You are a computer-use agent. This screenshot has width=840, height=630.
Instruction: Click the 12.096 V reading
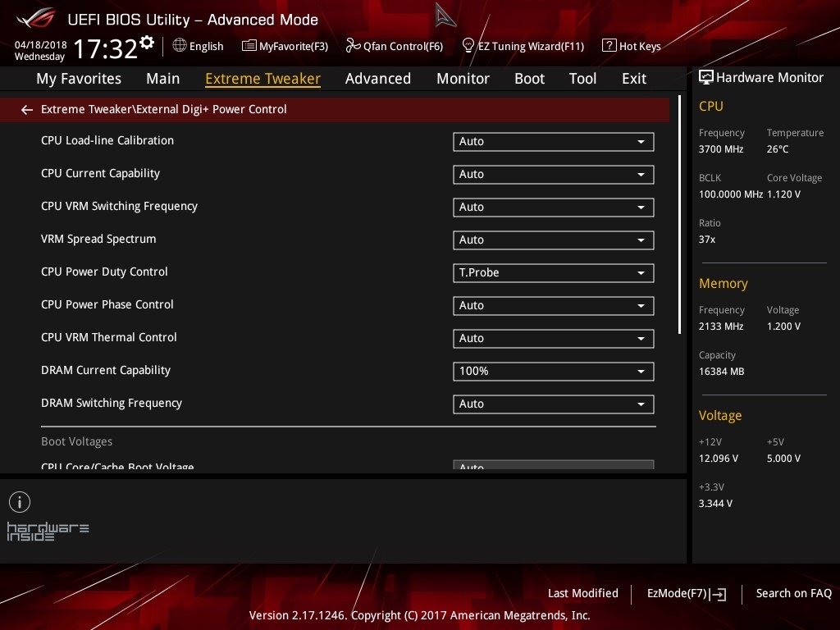click(719, 458)
